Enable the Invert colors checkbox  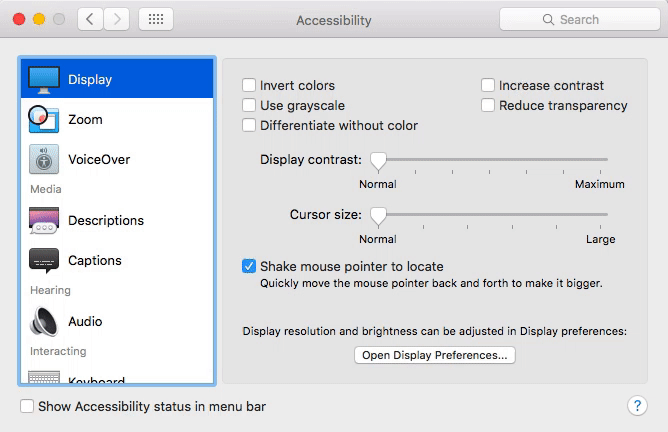tap(250, 86)
